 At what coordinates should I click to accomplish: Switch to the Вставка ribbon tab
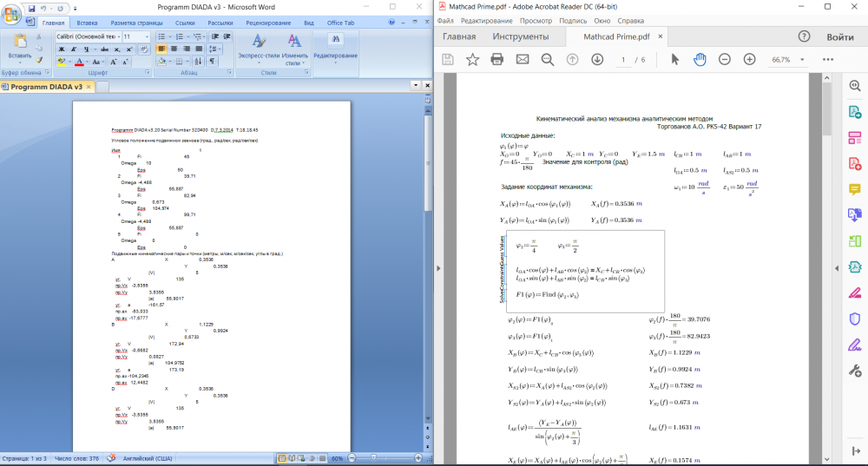pos(87,23)
